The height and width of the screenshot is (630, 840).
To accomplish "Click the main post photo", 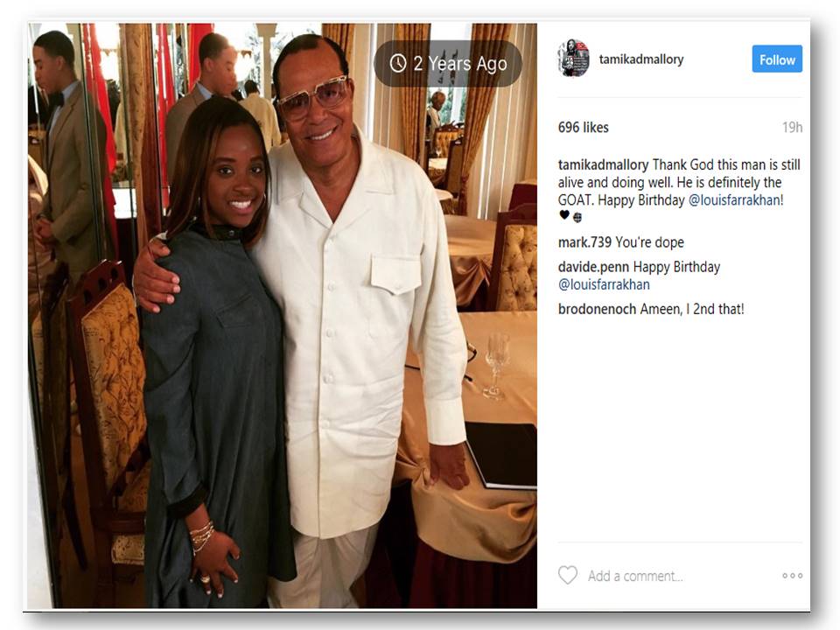I will pos(283,316).
